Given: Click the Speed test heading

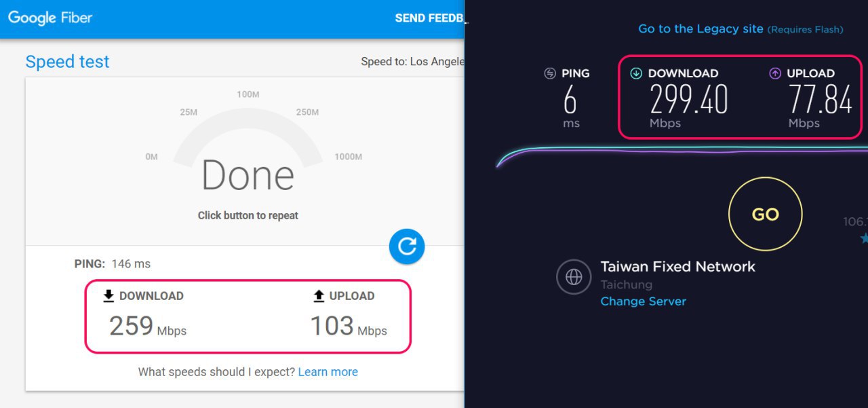Looking at the screenshot, I should (67, 62).
